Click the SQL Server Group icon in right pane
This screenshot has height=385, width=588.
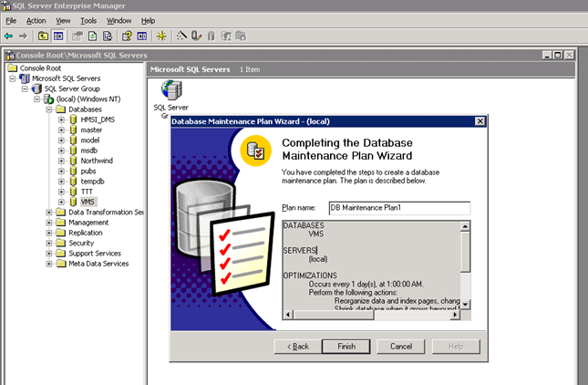(171, 90)
